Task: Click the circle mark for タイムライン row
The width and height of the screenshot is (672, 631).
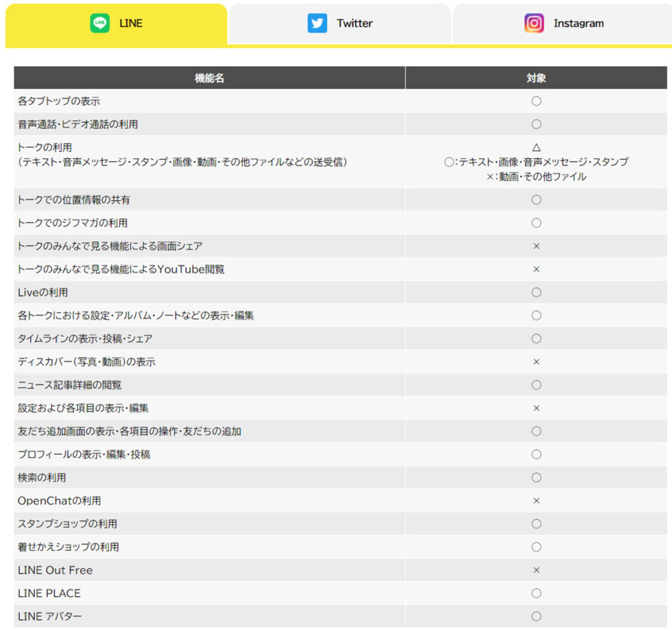Action: click(536, 338)
